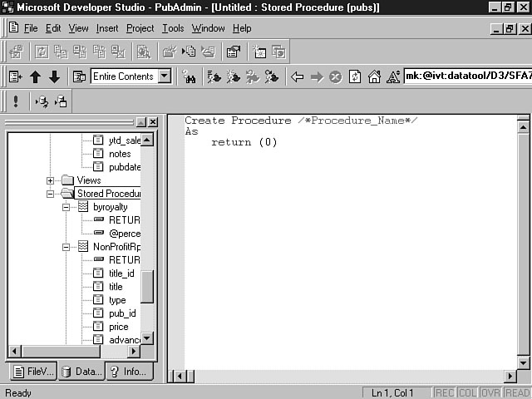Switch to the InfoView tab
532x399 pixels.
tap(128, 372)
